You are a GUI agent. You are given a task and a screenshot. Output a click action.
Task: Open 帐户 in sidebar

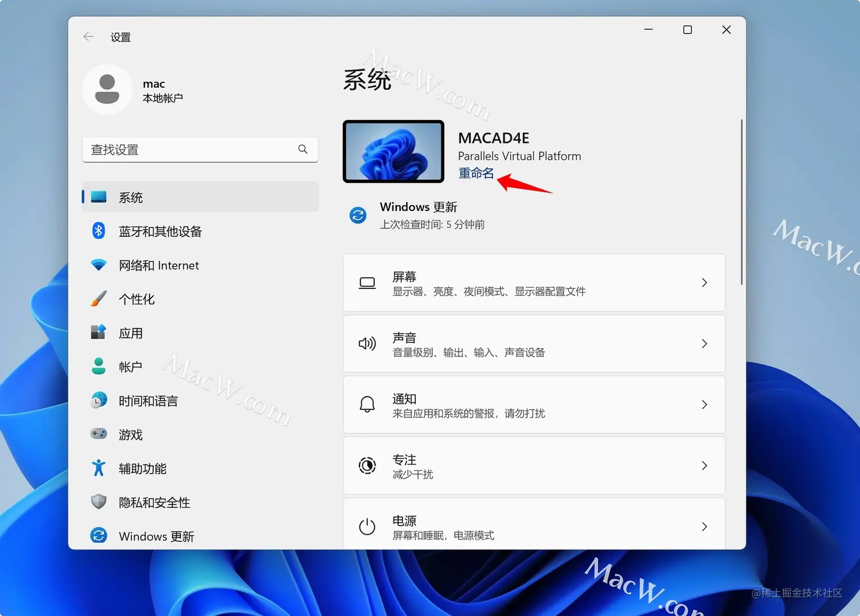[200, 367]
